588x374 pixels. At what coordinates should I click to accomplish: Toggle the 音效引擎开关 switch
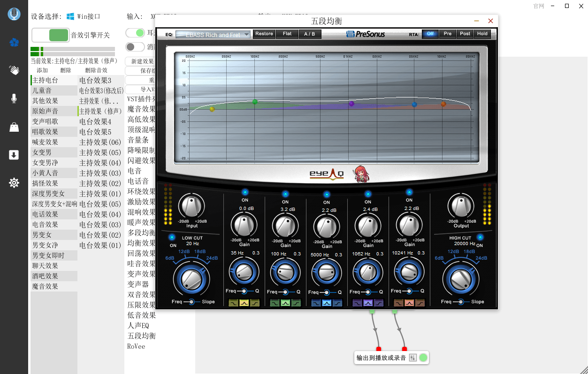tap(50, 35)
